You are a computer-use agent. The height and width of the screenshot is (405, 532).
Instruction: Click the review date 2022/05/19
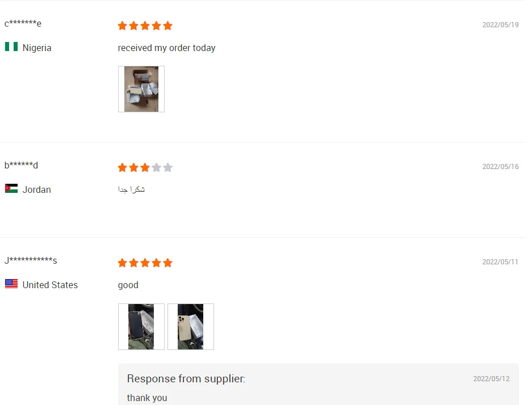pos(500,25)
